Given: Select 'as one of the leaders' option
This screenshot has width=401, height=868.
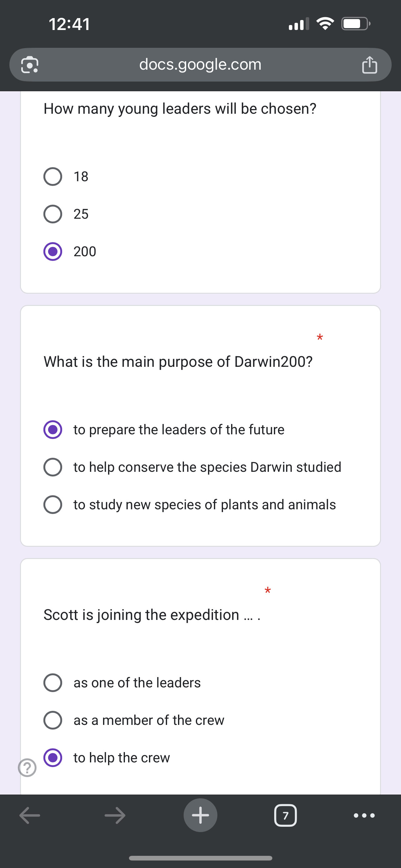Looking at the screenshot, I should (x=53, y=683).
